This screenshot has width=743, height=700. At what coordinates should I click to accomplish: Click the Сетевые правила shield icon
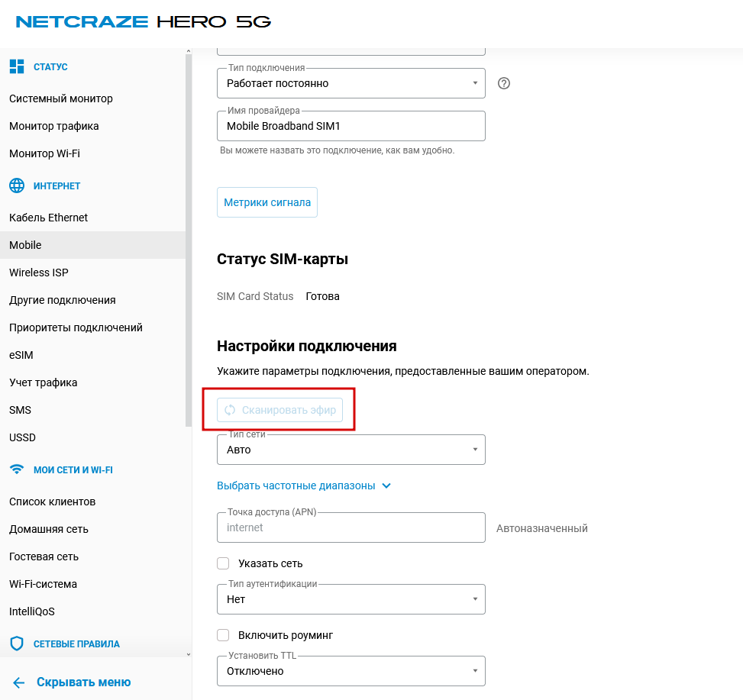[x=17, y=644]
